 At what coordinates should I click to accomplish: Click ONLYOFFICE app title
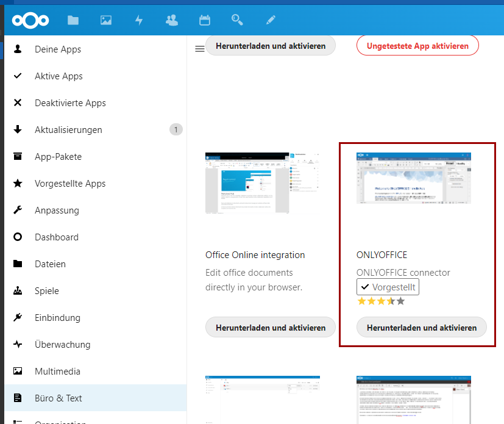[382, 255]
